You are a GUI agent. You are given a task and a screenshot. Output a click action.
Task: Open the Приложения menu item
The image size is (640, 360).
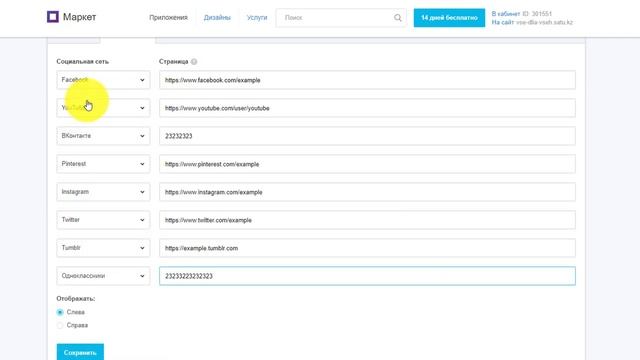168,18
